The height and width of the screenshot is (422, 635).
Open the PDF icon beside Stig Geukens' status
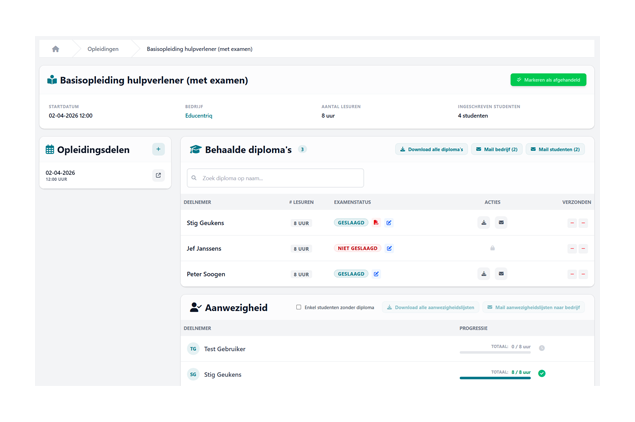(376, 223)
